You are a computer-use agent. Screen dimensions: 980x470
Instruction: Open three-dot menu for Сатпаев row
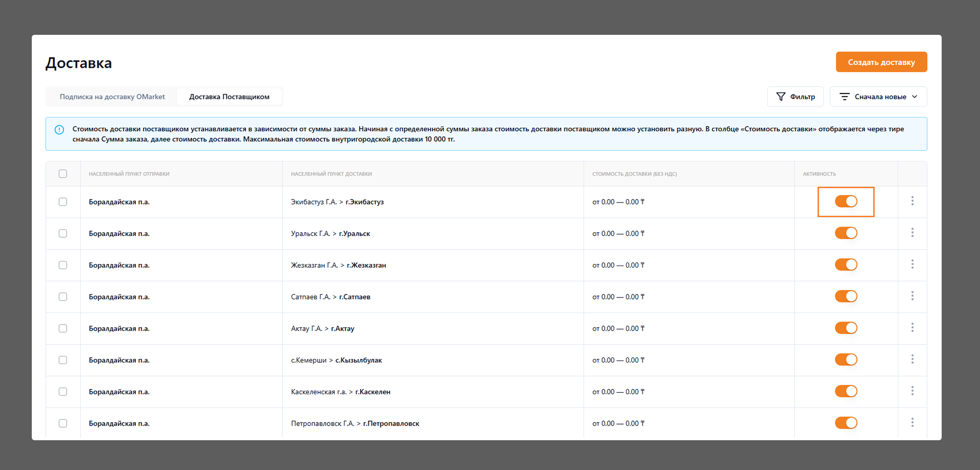click(912, 296)
